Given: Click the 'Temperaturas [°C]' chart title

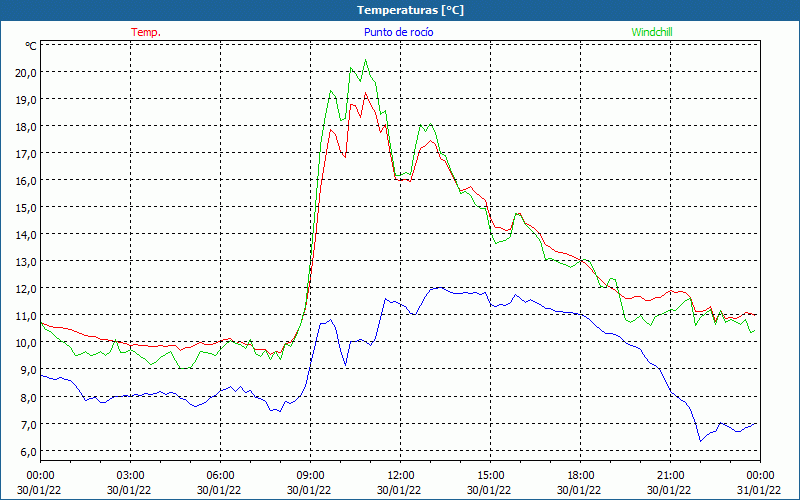Looking at the screenshot, I should tap(410, 10).
